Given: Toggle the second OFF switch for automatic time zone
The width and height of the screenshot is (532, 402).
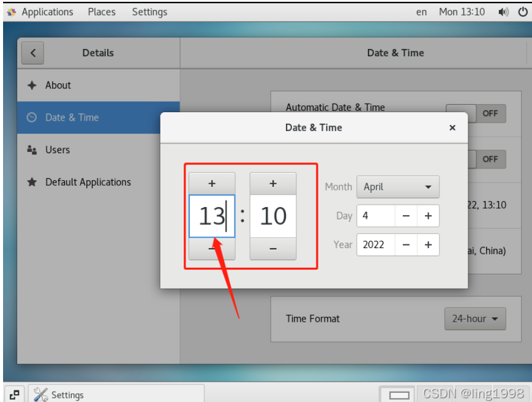Looking at the screenshot, I should coord(487,159).
